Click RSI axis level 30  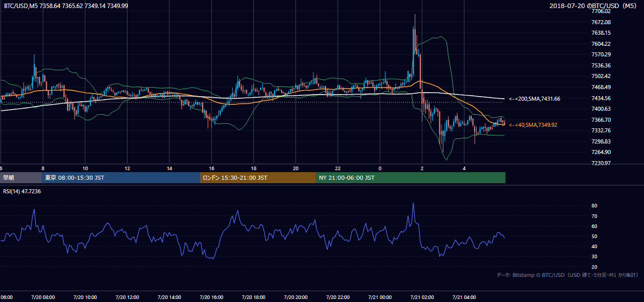tap(594, 257)
